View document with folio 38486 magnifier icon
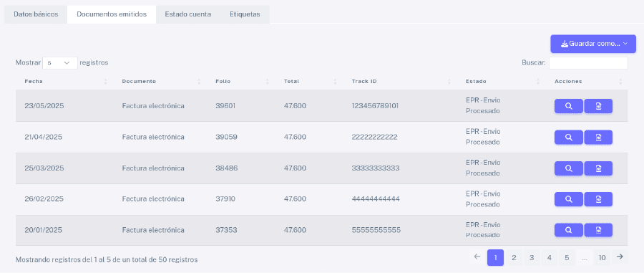Viewport: 644px width, 273px height. pyautogui.click(x=568, y=168)
